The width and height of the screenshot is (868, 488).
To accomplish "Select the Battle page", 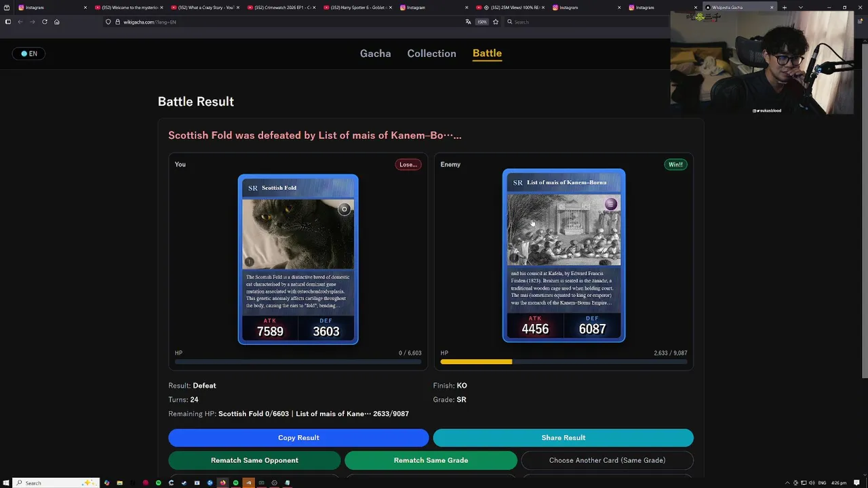I will click(487, 53).
